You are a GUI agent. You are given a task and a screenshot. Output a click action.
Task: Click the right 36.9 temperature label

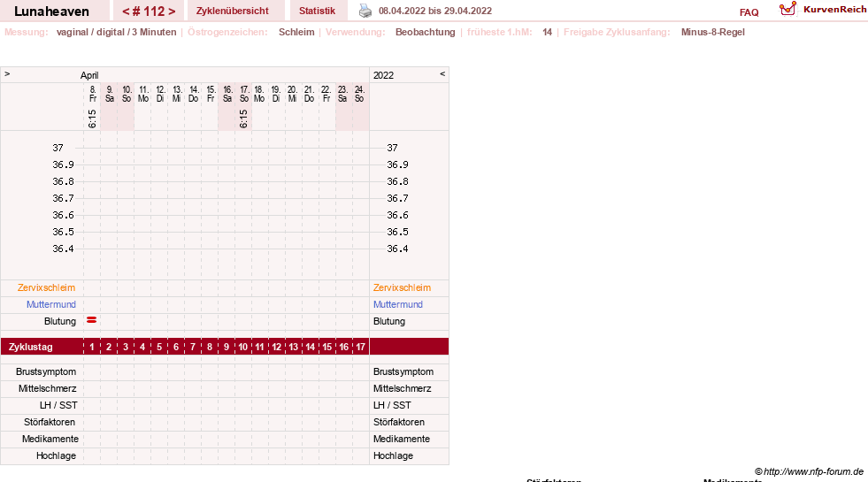(x=397, y=164)
